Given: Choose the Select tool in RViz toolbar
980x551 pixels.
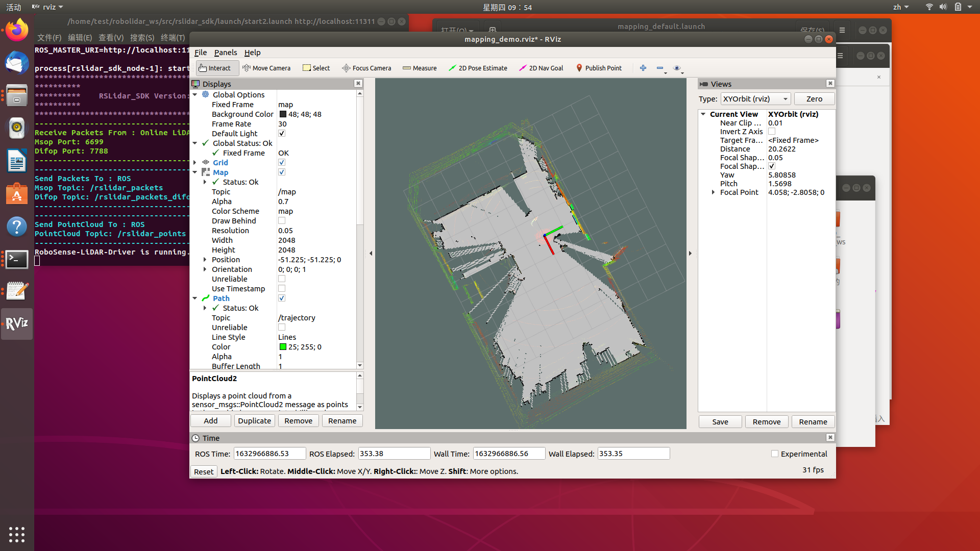Looking at the screenshot, I should pos(316,68).
